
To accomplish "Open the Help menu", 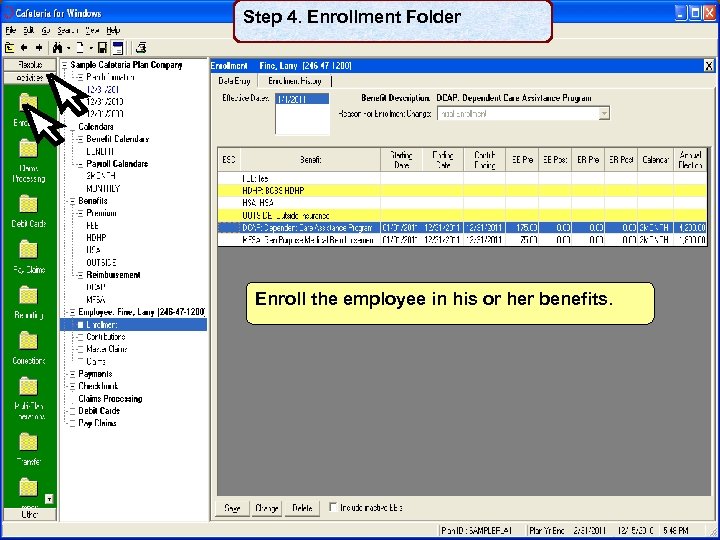I will 113,31.
